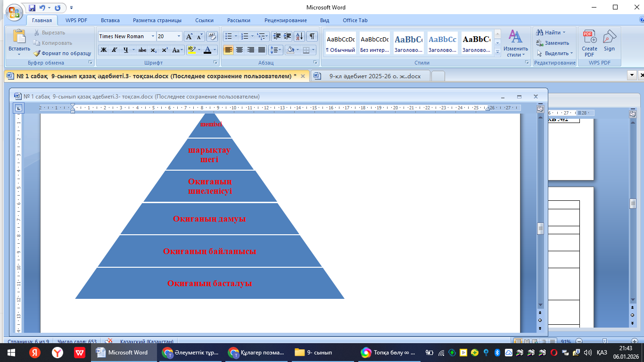Align text to the right
This screenshot has height=362, width=644.
(251, 50)
